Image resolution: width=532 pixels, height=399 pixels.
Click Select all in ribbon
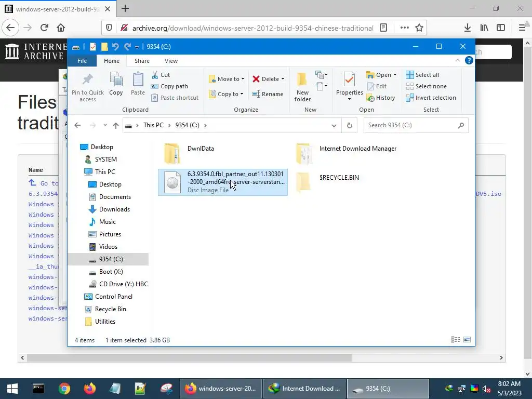coord(422,75)
